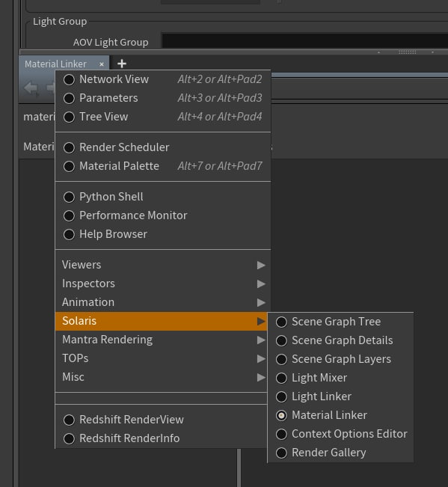The image size is (448, 487).
Task: Close the Material Linker tab
Action: pos(102,64)
